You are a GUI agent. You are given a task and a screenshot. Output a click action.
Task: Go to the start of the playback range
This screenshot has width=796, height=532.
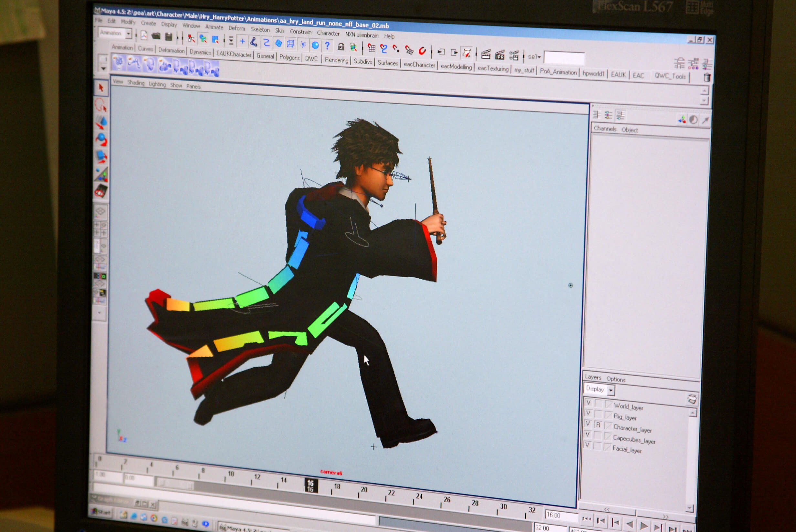click(586, 519)
